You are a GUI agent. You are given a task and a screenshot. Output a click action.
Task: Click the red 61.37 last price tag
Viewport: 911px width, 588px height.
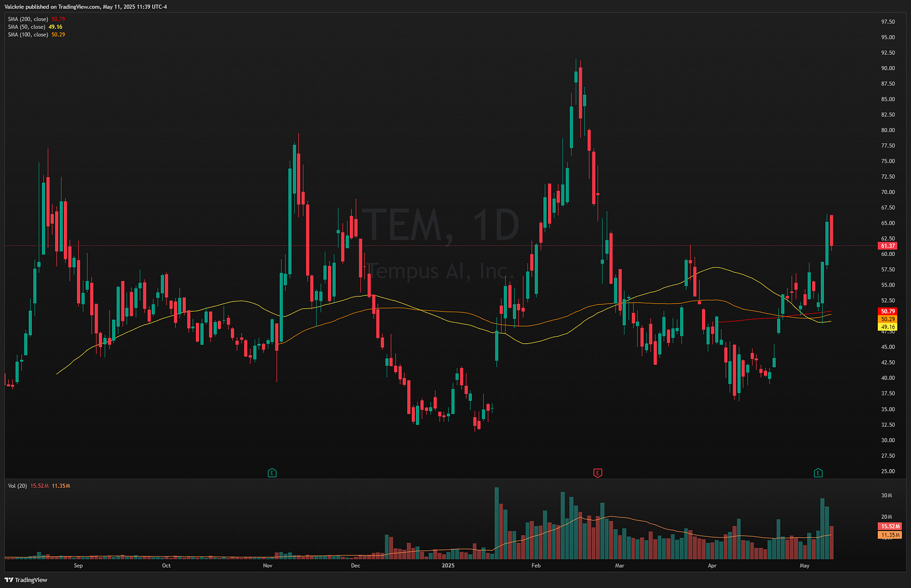[888, 246]
